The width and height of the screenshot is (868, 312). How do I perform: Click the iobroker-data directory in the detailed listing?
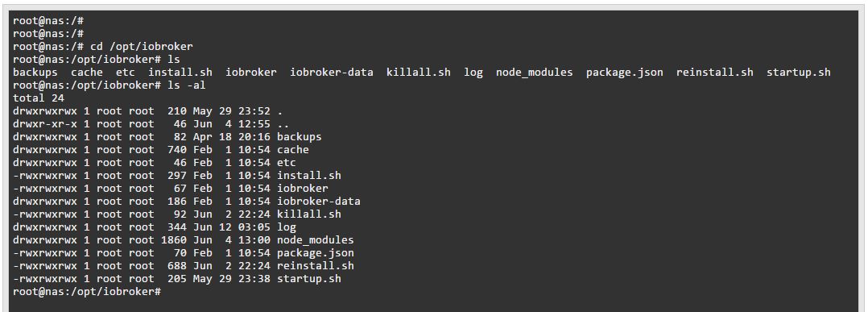[x=318, y=202]
